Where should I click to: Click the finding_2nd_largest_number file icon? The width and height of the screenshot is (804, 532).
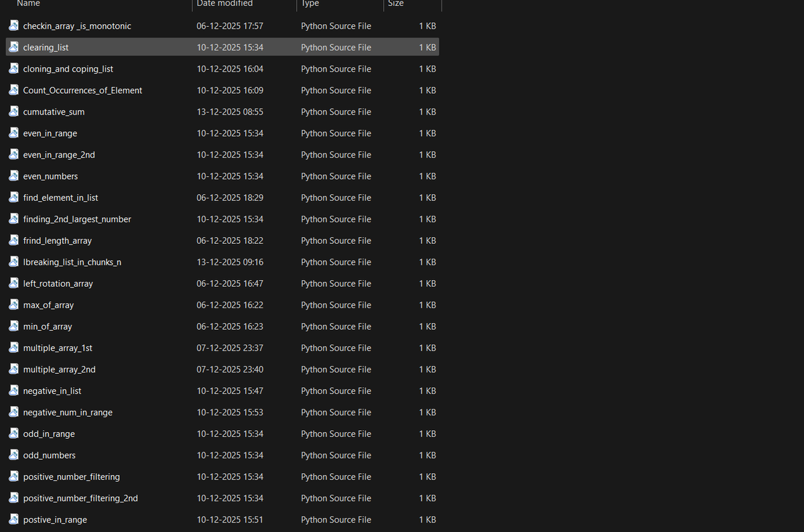click(13, 218)
